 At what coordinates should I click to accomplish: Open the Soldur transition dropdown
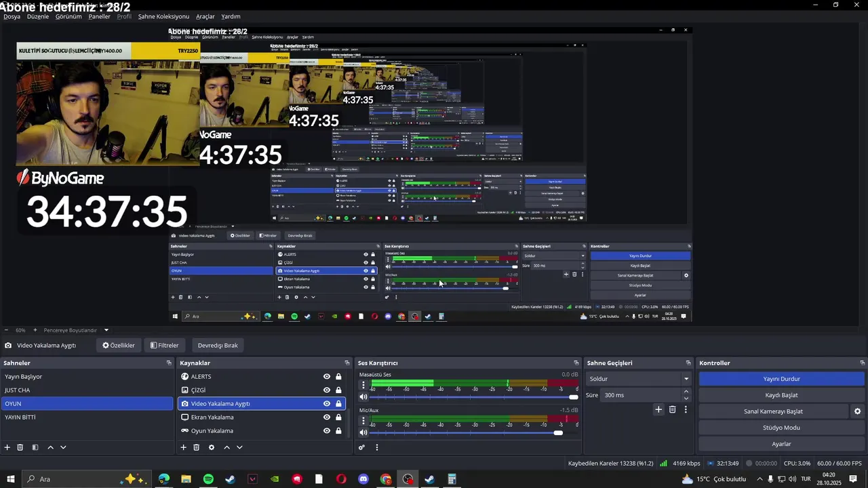pos(638,379)
